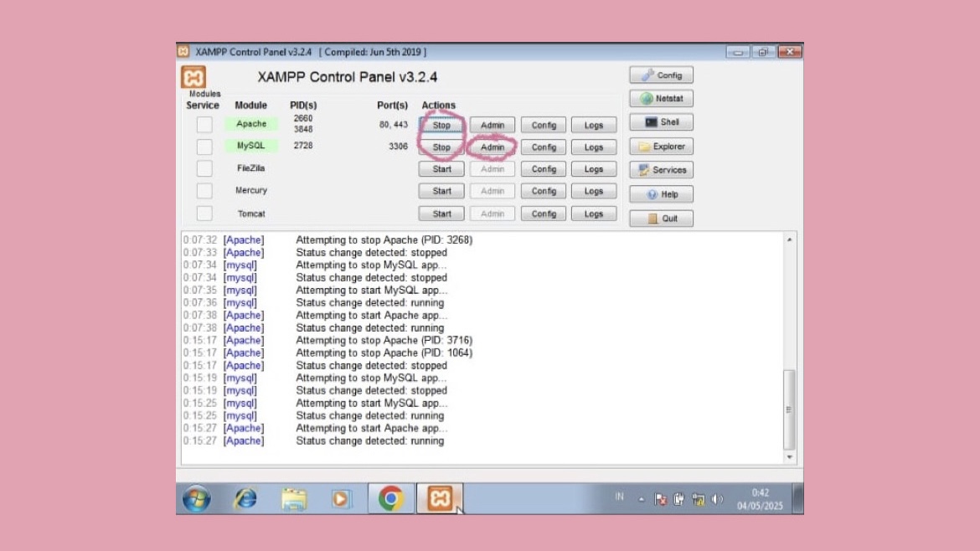Open FileZilla Config menu
980x551 pixels.
pyautogui.click(x=544, y=169)
